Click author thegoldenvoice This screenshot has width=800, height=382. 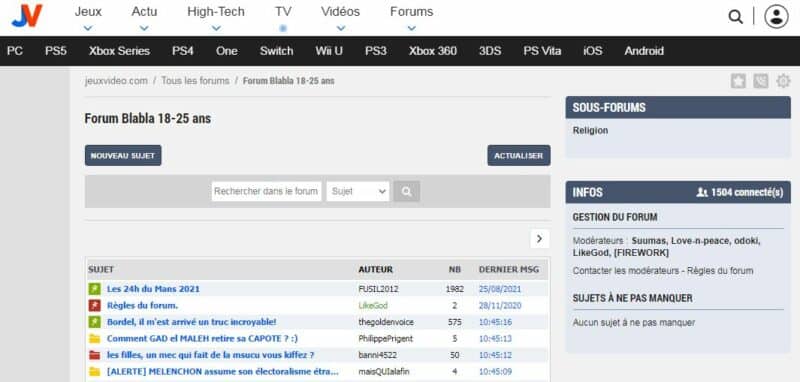click(x=386, y=322)
